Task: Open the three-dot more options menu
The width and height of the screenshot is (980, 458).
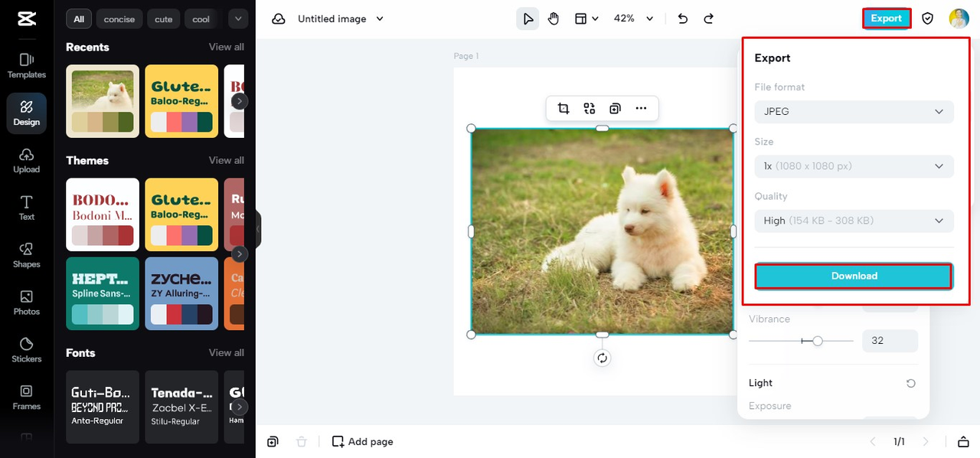Action: click(641, 109)
